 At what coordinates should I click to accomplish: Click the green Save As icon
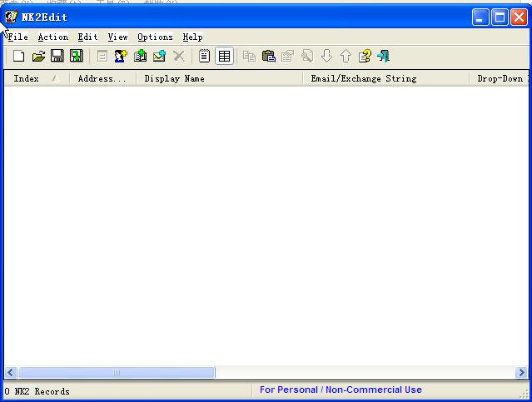click(x=77, y=57)
